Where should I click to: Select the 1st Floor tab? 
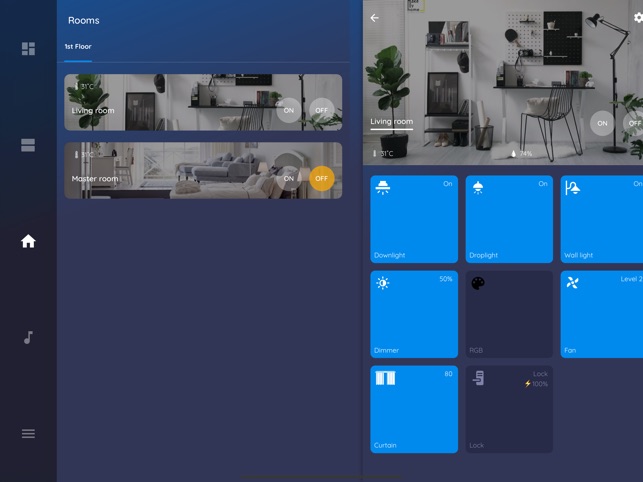(x=78, y=46)
